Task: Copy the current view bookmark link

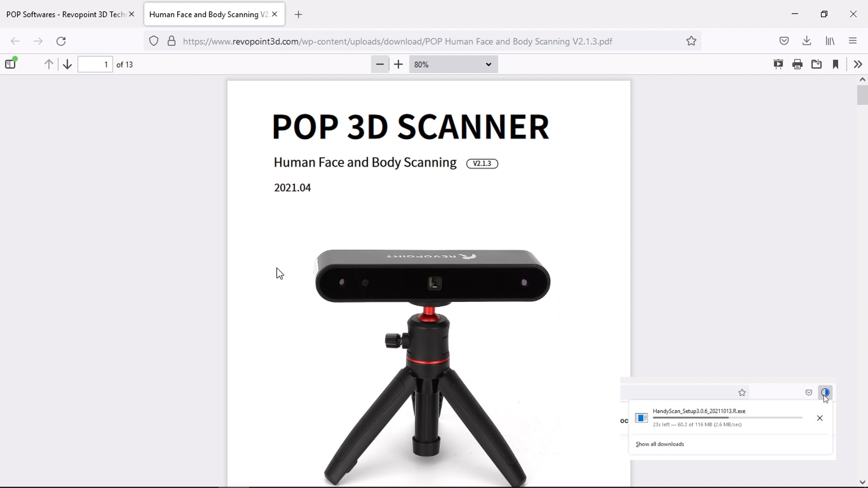Action: coord(835,64)
